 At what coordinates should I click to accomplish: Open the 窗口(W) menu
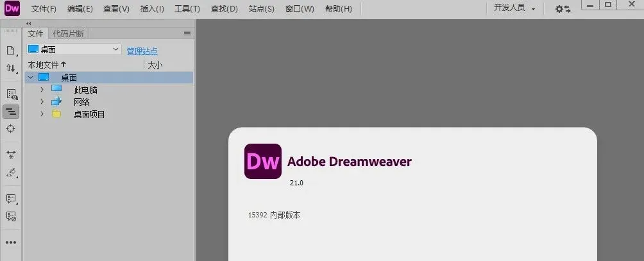(x=300, y=9)
